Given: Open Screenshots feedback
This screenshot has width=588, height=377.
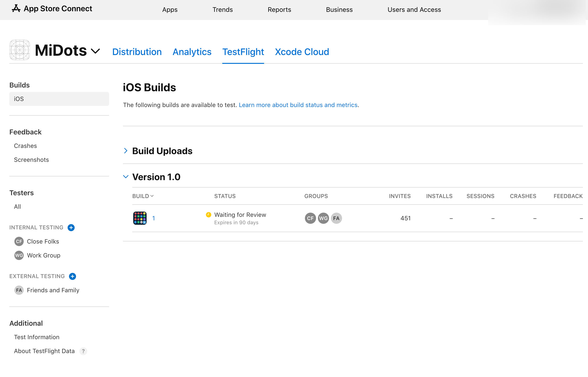Looking at the screenshot, I should (31, 160).
